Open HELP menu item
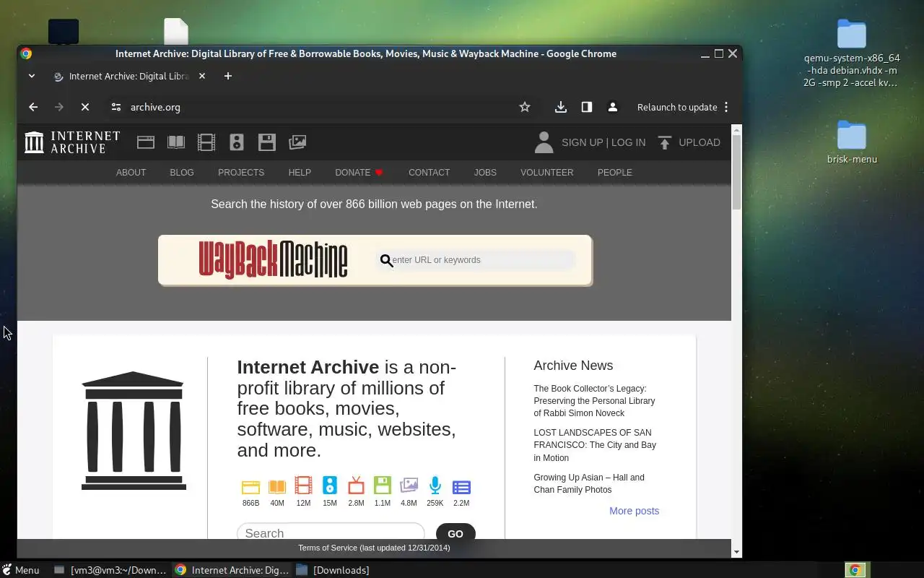 coord(300,173)
